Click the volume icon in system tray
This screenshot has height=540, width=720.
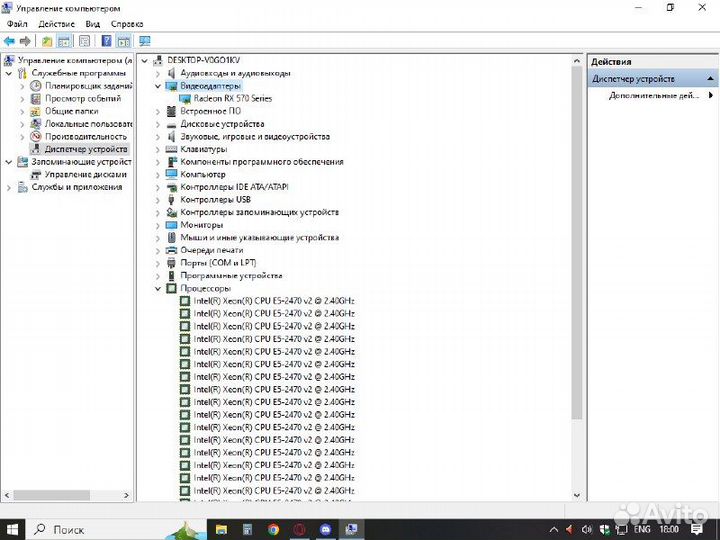pyautogui.click(x=587, y=529)
